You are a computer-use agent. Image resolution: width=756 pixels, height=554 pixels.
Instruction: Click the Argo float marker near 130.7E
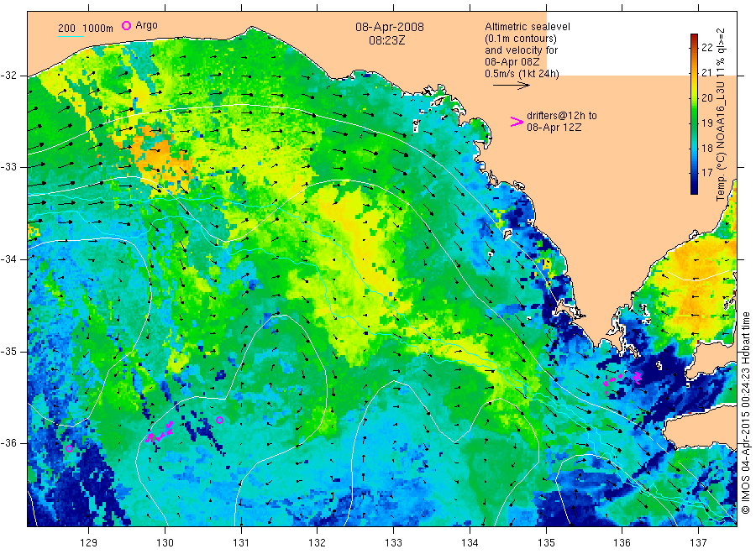219,420
